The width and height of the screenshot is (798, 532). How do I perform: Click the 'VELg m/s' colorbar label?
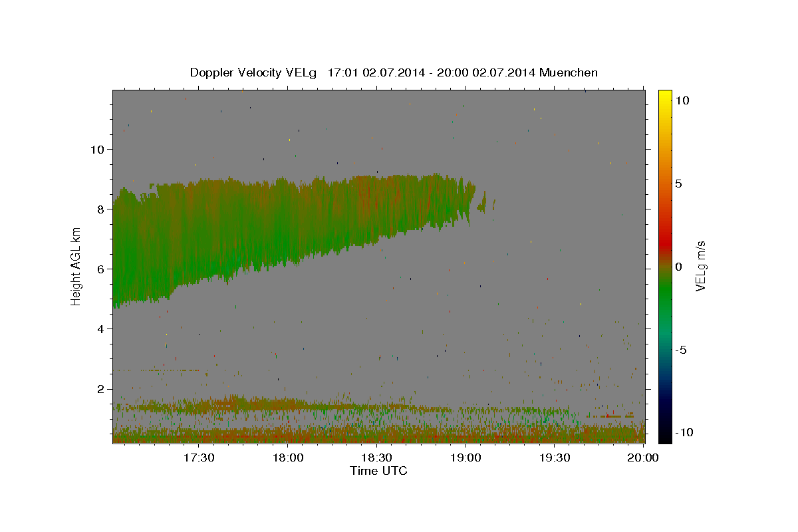pos(700,266)
